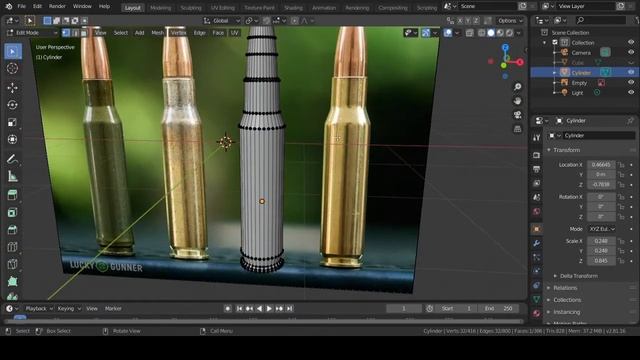This screenshot has width=640, height=360.
Task: Open the Mesh menu
Action: [158, 33]
